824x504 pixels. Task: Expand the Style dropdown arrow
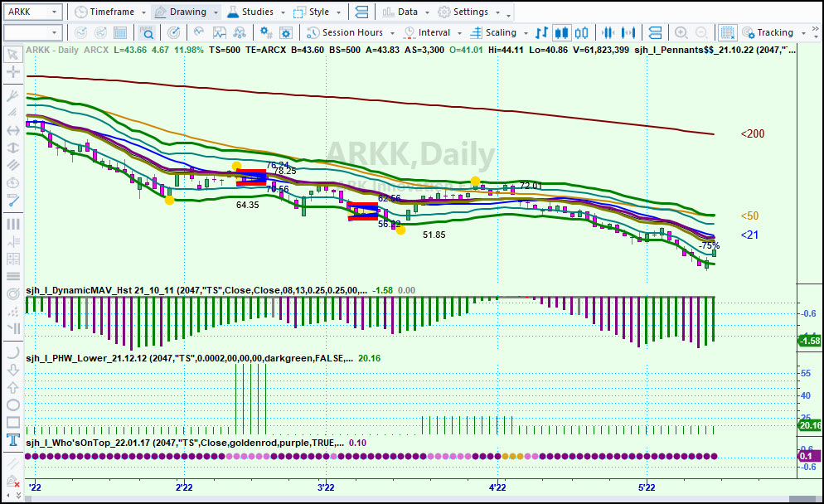tap(338, 12)
